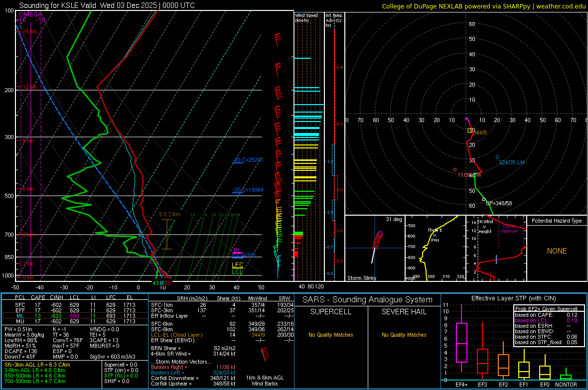The height and width of the screenshot is (390, 588).
Task: Click the 344/9 hodograph label
Action: coord(480,133)
